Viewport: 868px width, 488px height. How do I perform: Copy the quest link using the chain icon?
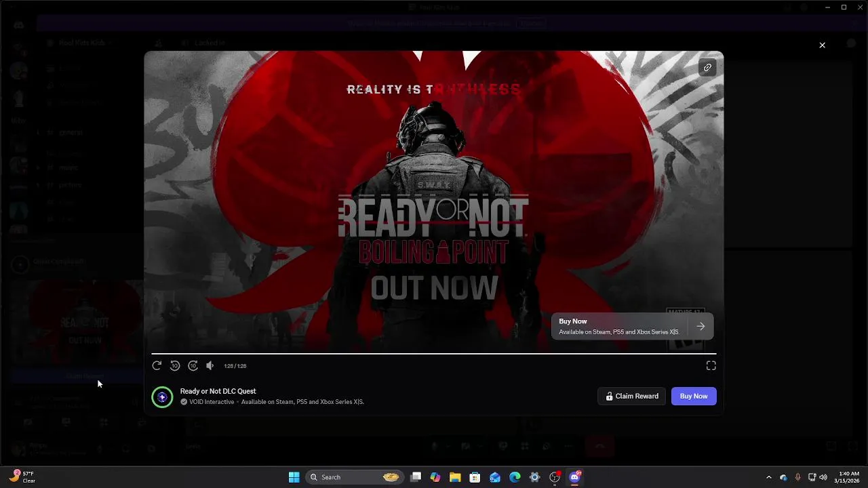(x=707, y=68)
